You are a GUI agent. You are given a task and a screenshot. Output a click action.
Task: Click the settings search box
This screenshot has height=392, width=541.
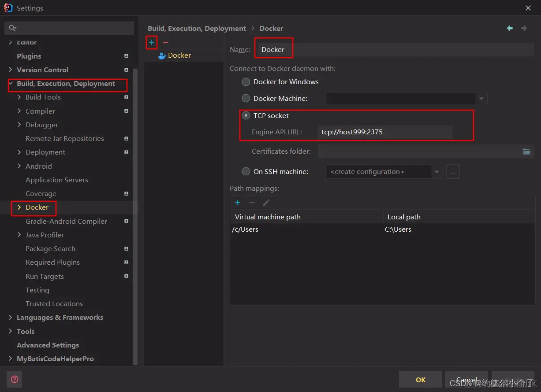(69, 28)
